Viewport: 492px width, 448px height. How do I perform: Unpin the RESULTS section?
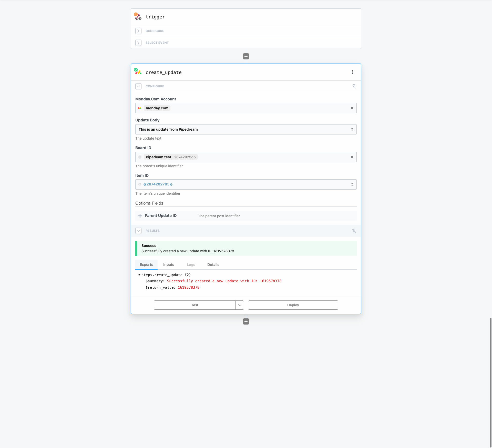354,231
